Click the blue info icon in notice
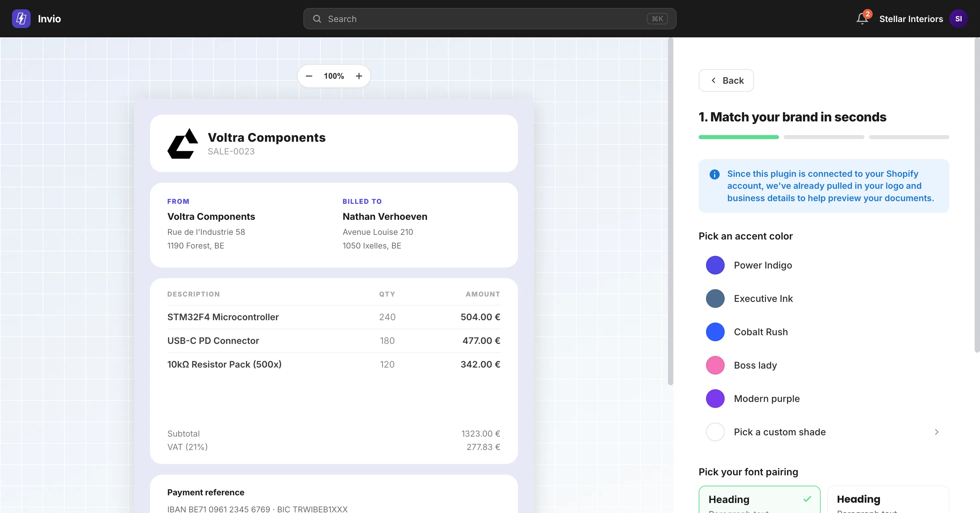Screen dimensions: 980x513 pos(714,174)
